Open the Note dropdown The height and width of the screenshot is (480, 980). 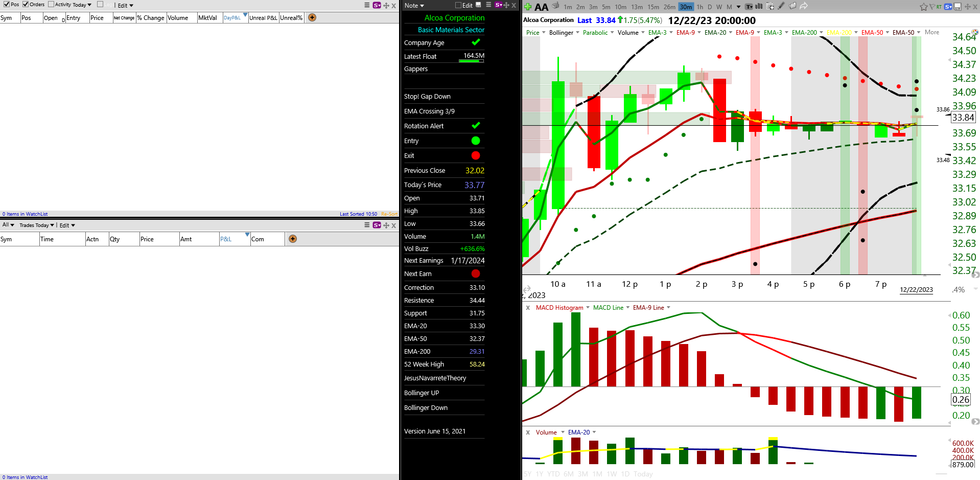click(414, 6)
